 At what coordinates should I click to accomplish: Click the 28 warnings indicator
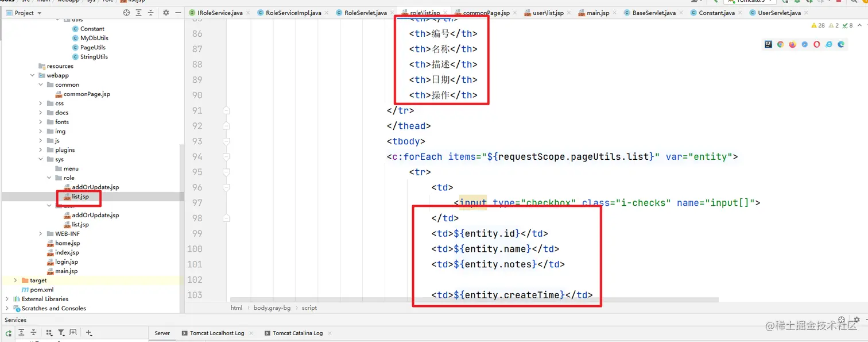818,25
